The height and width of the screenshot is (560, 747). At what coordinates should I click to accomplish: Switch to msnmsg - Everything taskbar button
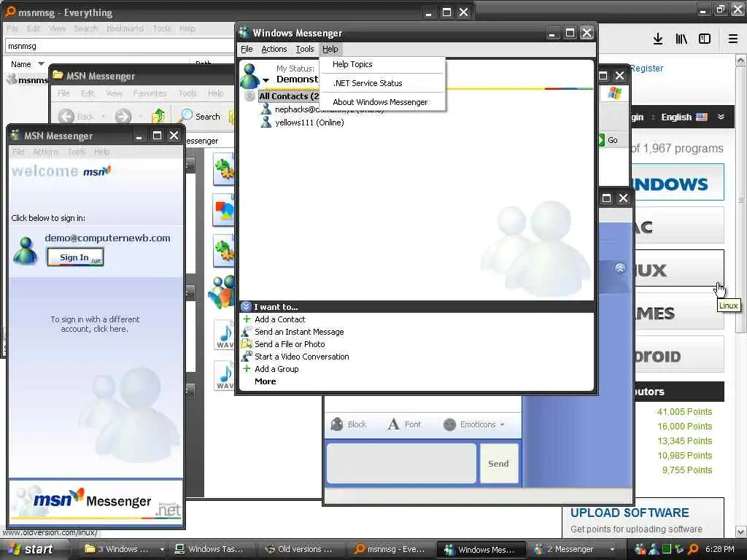(x=390, y=549)
